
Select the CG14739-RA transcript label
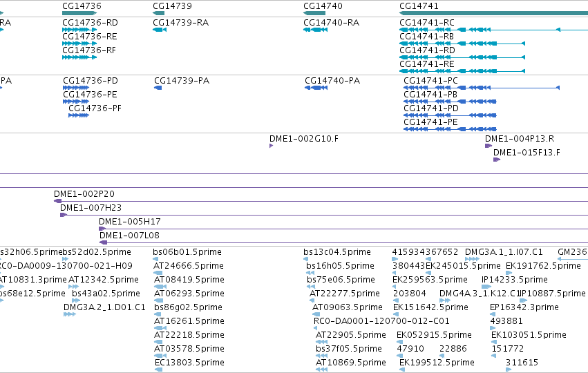(x=181, y=23)
